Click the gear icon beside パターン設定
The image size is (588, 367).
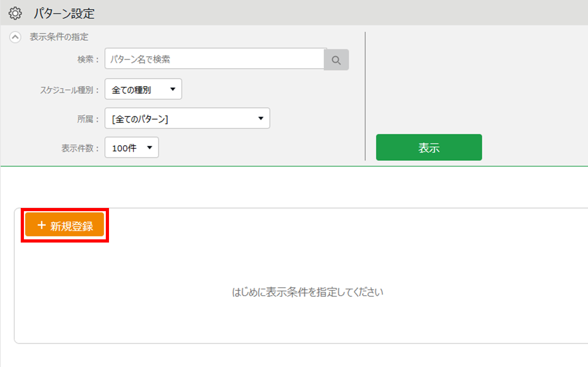[x=15, y=13]
